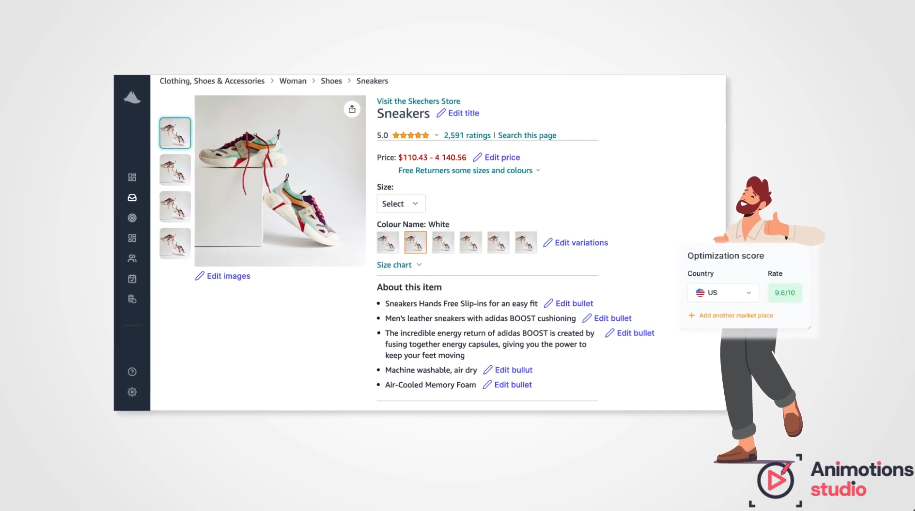
Task: Expand the Size chart section
Action: [x=399, y=265]
